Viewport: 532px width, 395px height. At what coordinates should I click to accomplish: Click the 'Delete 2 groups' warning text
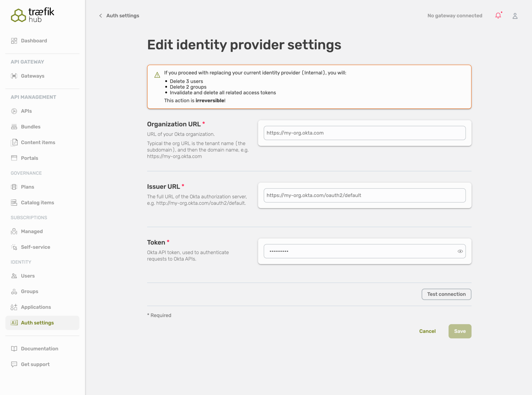[188, 87]
